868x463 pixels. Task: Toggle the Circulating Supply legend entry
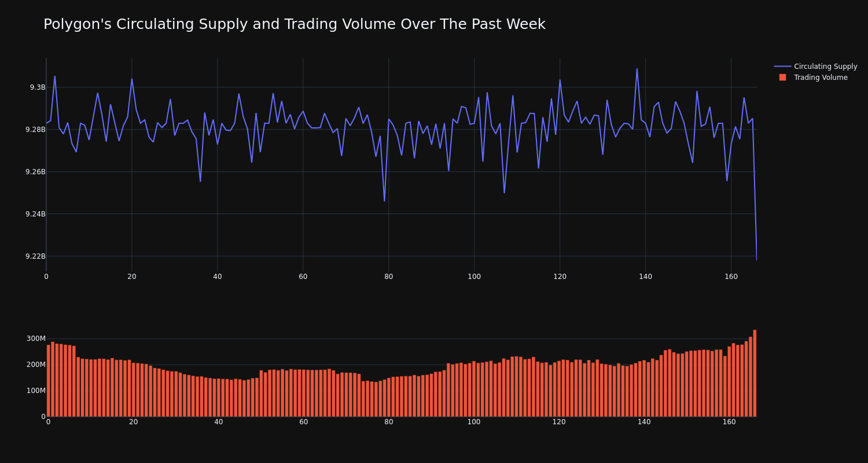[815, 67]
